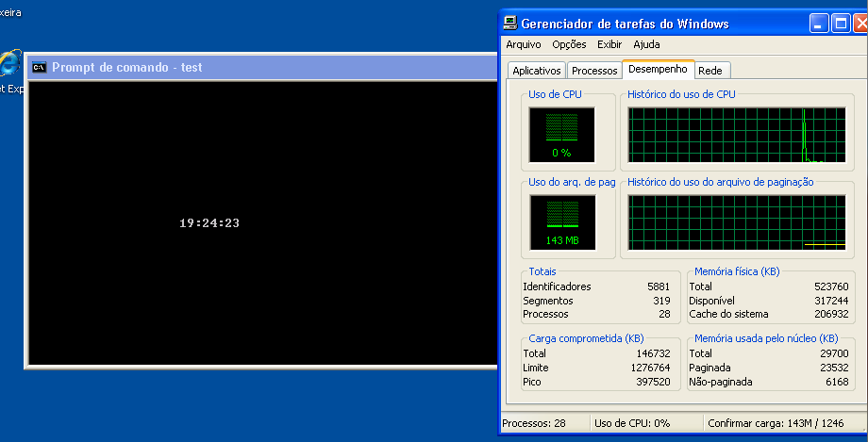Click status bar text Processos: 28
Viewport: 868px width, 442px height.
(x=534, y=424)
